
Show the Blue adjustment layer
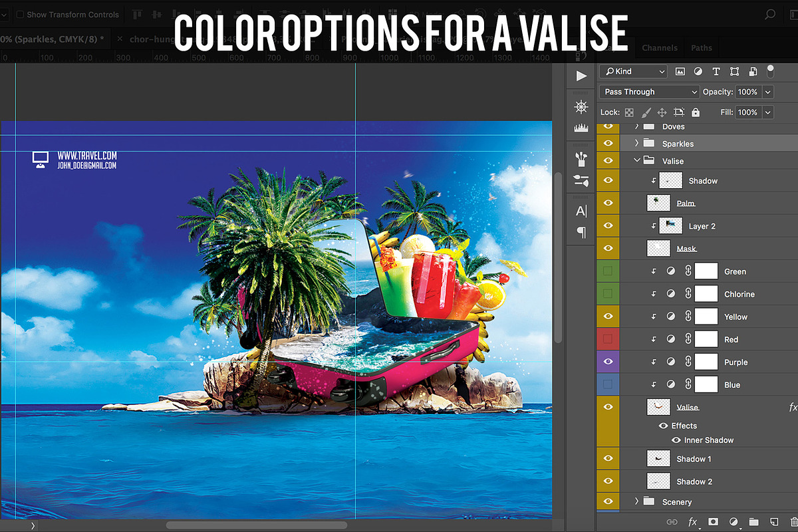pyautogui.click(x=608, y=384)
